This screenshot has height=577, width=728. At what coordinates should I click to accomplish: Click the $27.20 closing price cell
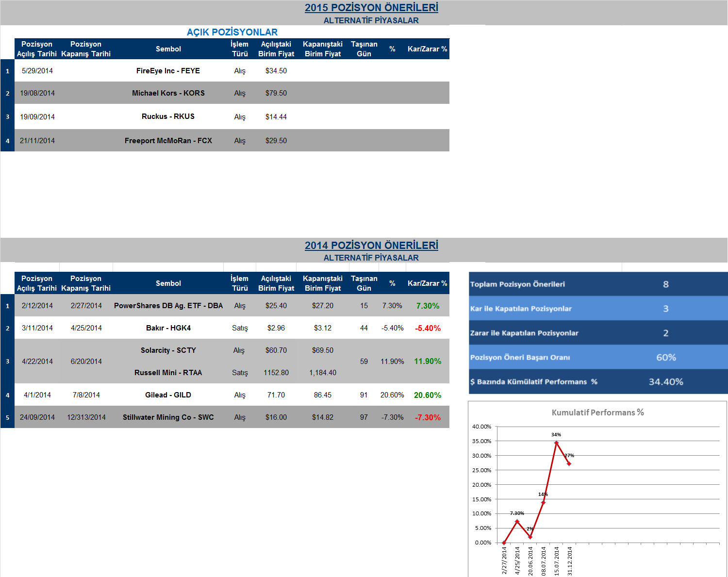[323, 306]
